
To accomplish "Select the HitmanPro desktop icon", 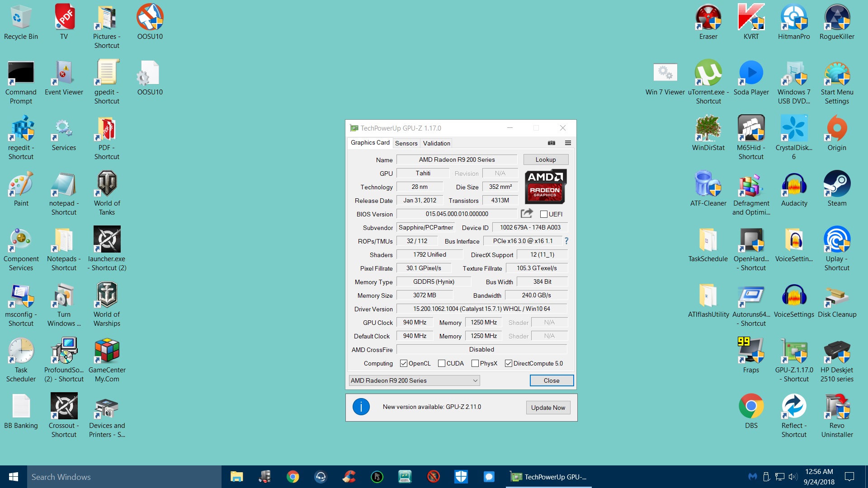I will point(794,22).
